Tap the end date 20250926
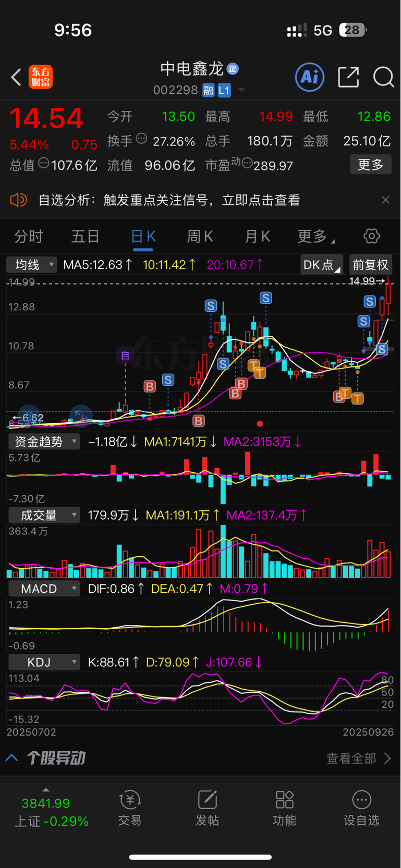The height and width of the screenshot is (868, 401). pos(368,732)
